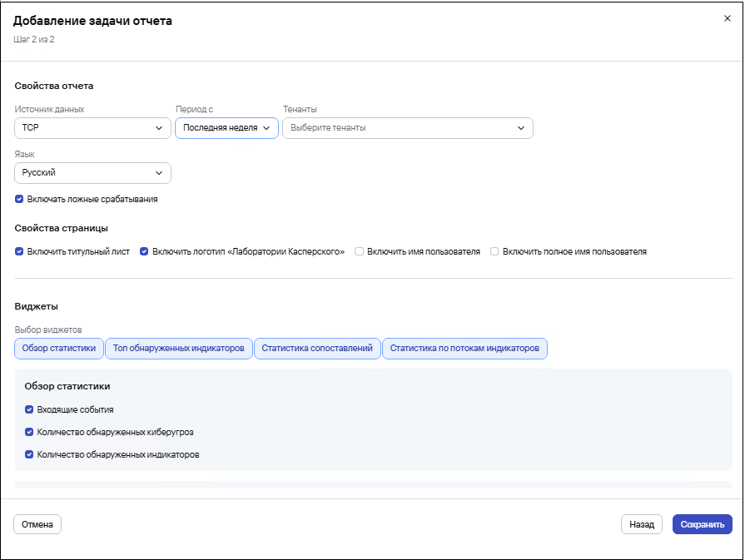This screenshot has height=560, width=745.
Task: Open the Источник данных dropdown showing TCP
Action: click(x=92, y=128)
